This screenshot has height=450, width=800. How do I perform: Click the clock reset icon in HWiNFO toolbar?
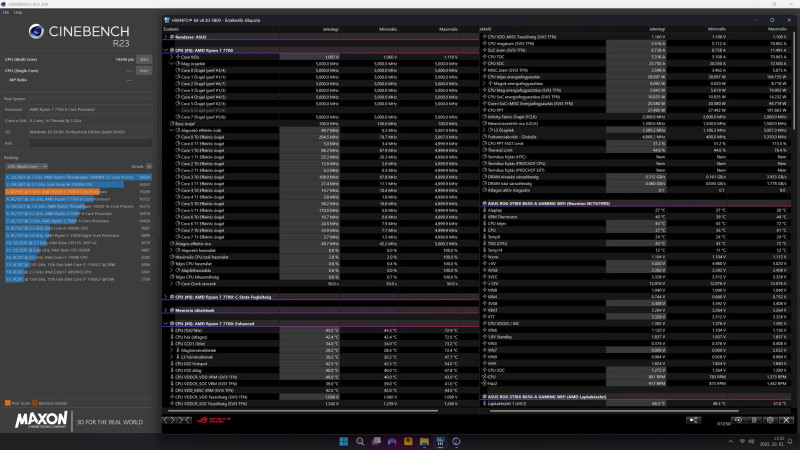[738, 420]
